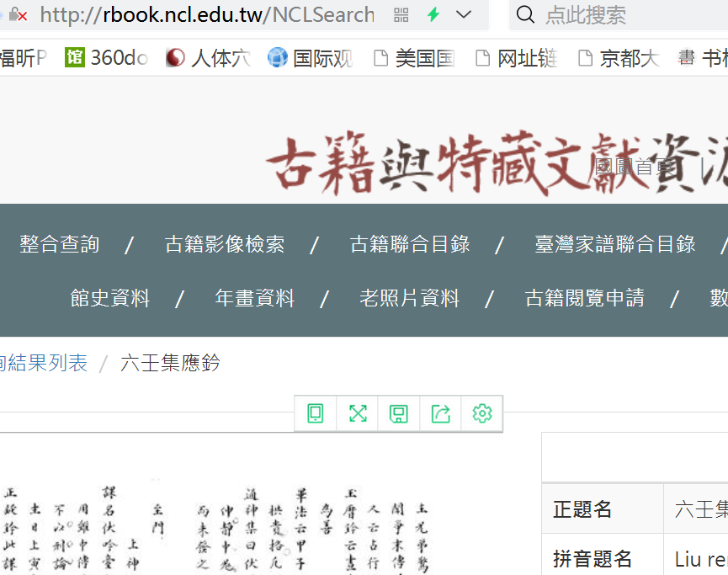Open the 古籍聯合目錄 menu item

coord(410,245)
